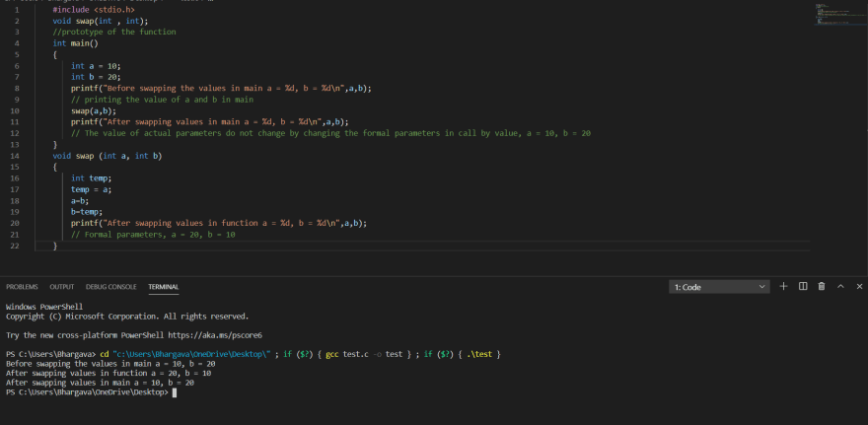Click the 'swap(a,b);' call line
This screenshot has height=425, width=868.
[x=94, y=110]
